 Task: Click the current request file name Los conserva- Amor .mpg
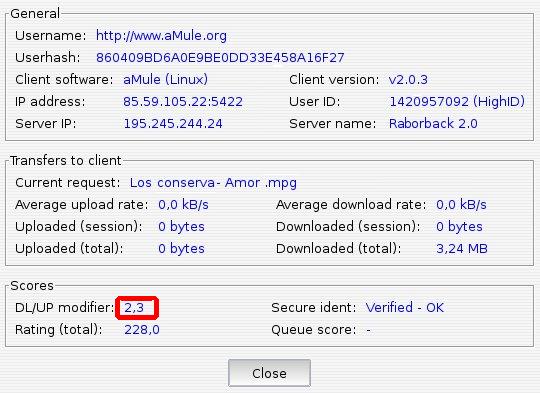click(x=213, y=183)
